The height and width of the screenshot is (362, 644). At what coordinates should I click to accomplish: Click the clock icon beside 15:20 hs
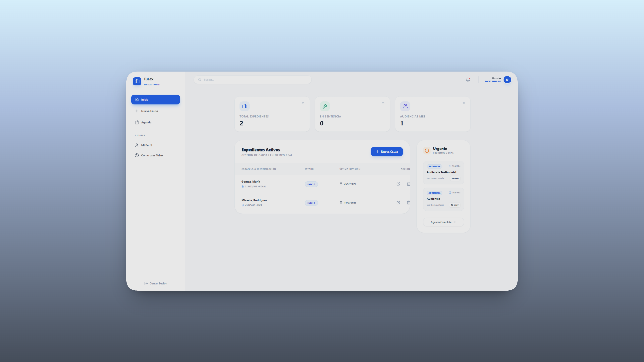(x=450, y=166)
